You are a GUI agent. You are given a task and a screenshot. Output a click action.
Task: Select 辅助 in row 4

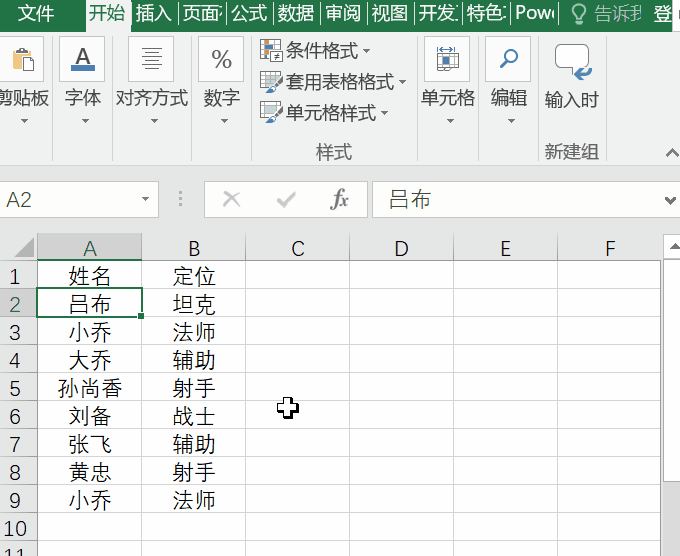[193, 360]
